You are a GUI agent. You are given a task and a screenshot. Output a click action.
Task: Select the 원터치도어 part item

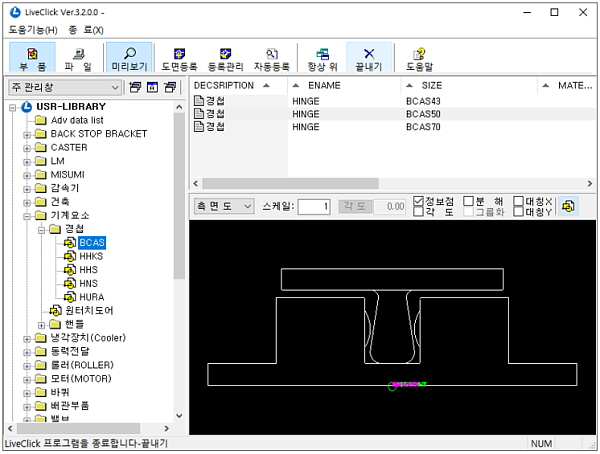tap(89, 310)
